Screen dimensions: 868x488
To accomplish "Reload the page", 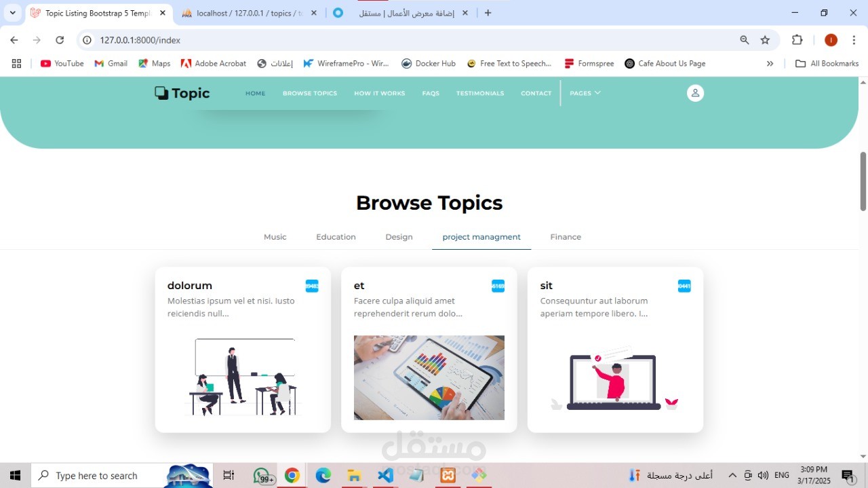I will pyautogui.click(x=60, y=40).
